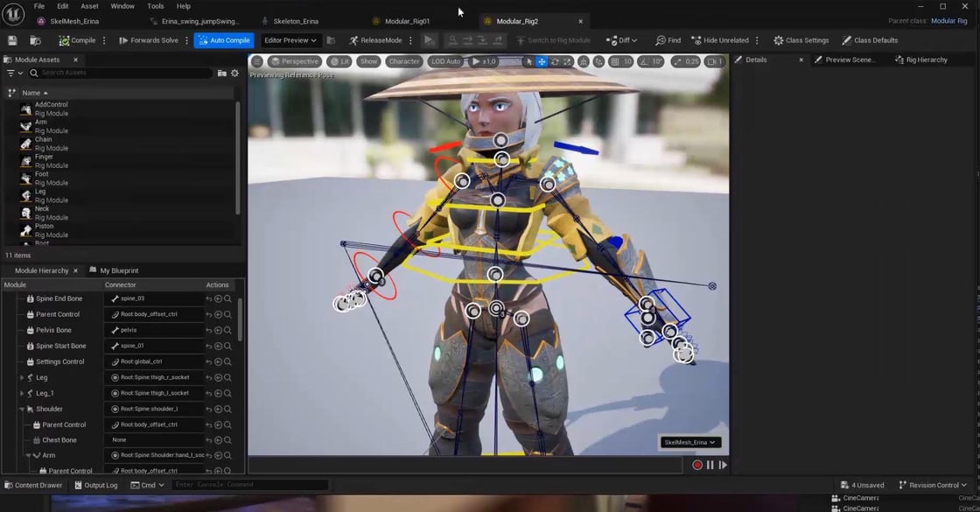The height and width of the screenshot is (512, 980).
Task: Open the Asset menu
Action: point(89,6)
